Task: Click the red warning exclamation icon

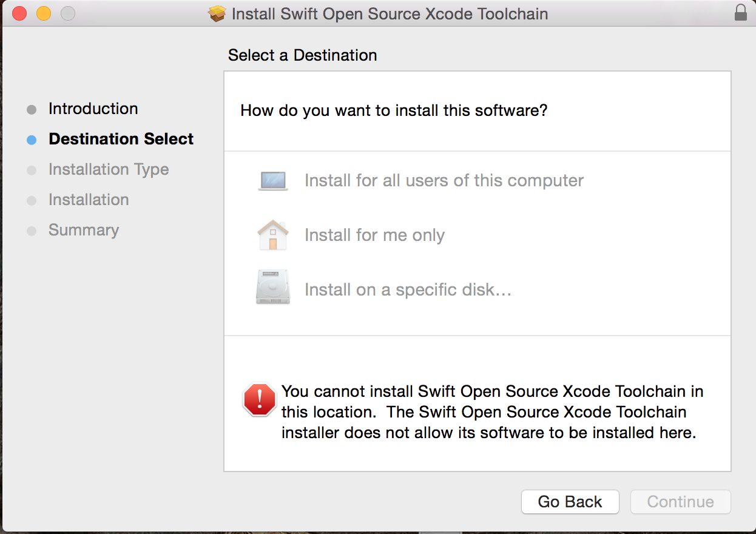Action: coord(260,399)
